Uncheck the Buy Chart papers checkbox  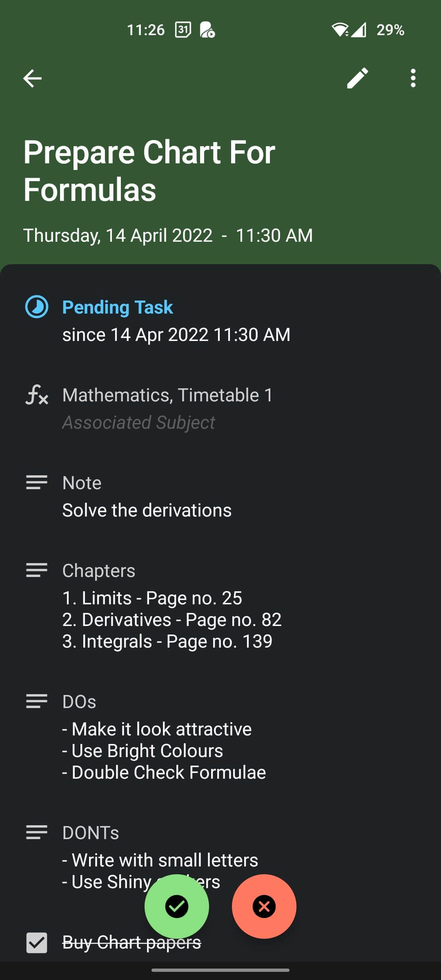pos(37,942)
